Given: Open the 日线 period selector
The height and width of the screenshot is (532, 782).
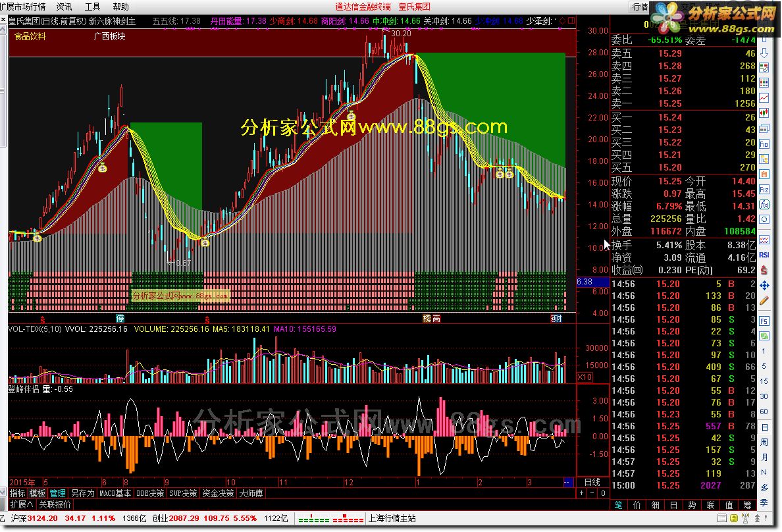Looking at the screenshot, I should pos(592,483).
